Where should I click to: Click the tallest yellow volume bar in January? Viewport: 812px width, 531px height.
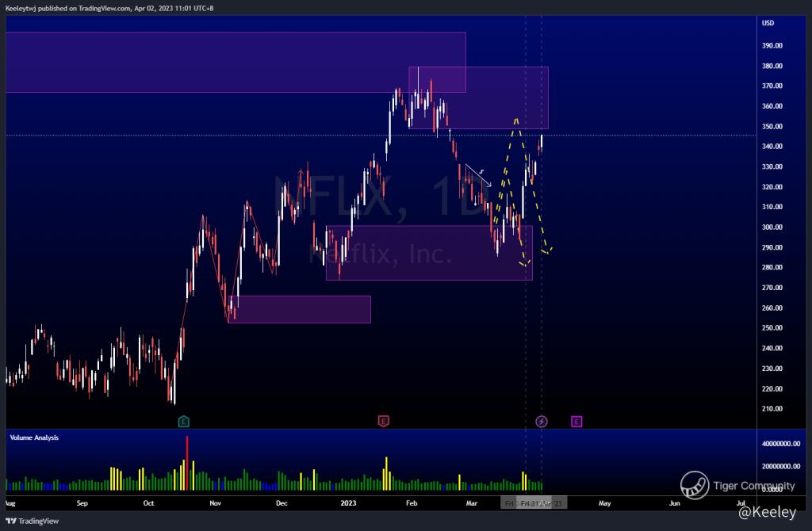pos(386,474)
